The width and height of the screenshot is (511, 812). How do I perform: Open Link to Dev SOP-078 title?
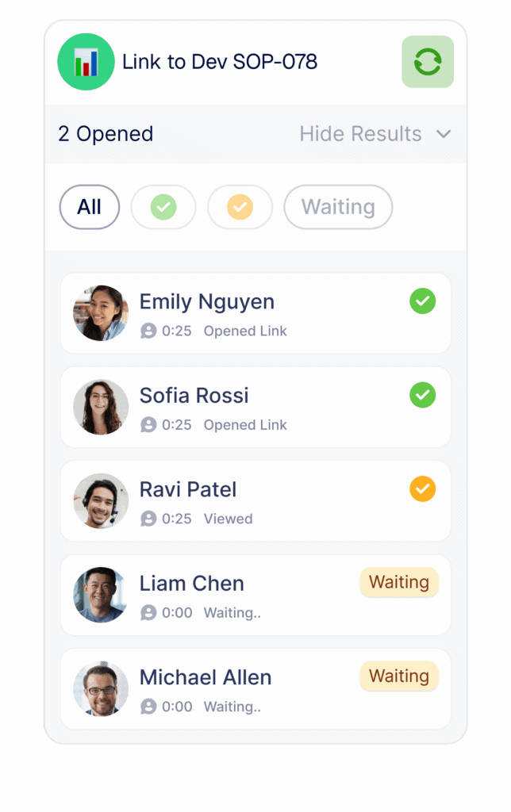[x=220, y=62]
